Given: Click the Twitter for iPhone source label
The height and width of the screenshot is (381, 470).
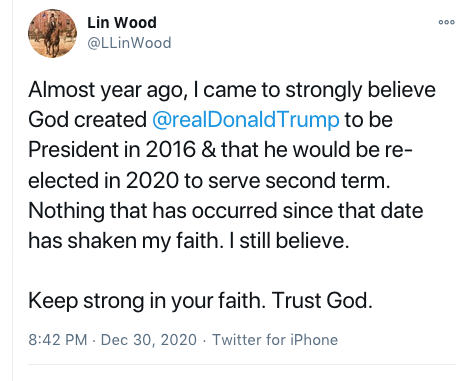Looking at the screenshot, I should 275,340.
